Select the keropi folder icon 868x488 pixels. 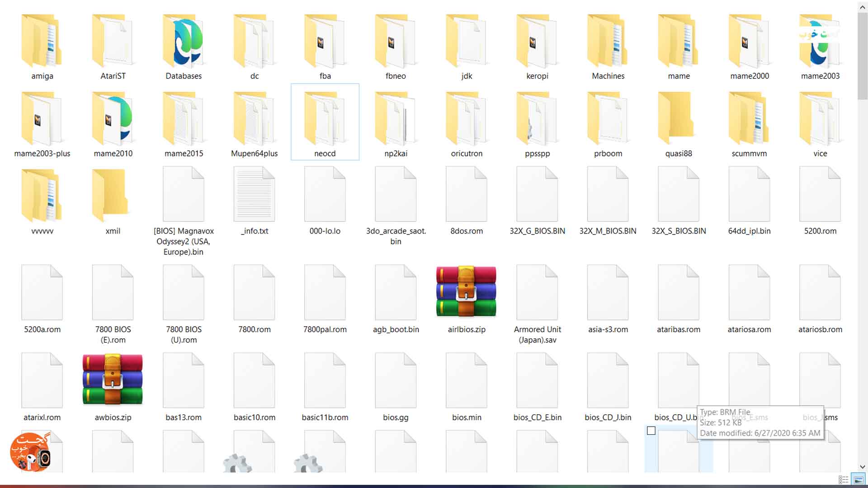[537, 41]
